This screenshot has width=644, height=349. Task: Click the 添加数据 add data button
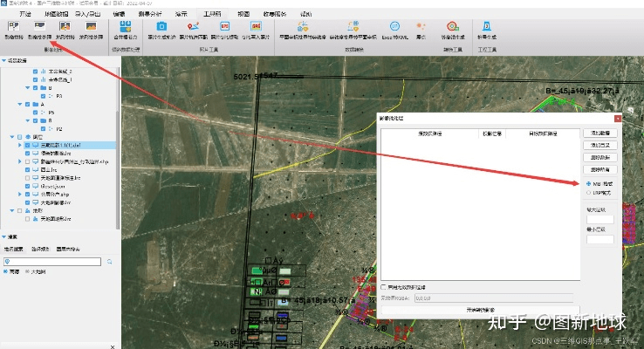tap(601, 132)
